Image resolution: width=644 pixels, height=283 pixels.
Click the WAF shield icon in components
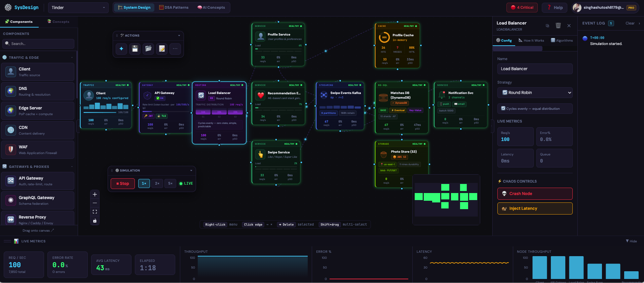(x=11, y=150)
